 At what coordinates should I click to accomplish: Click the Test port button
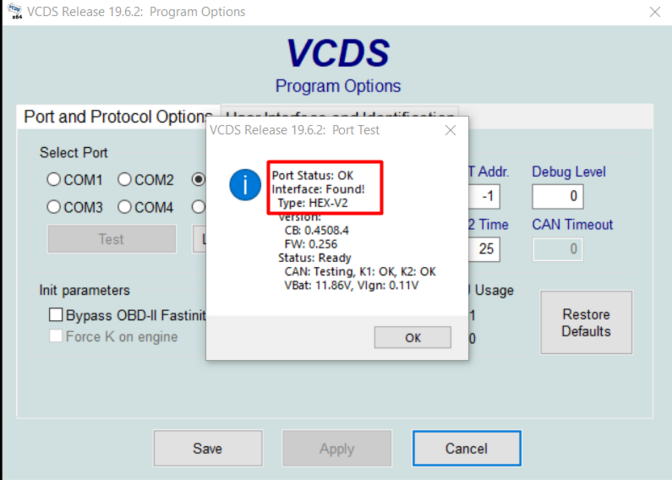pyautogui.click(x=111, y=239)
